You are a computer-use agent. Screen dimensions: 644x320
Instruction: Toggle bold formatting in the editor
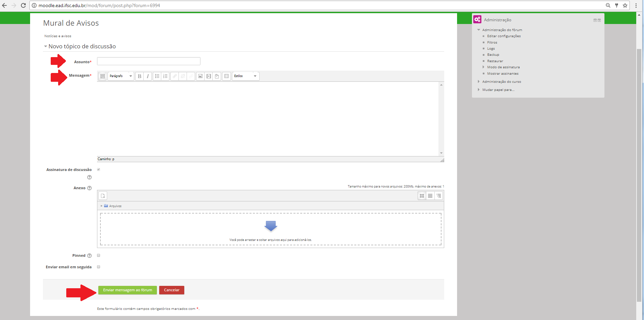click(x=139, y=76)
